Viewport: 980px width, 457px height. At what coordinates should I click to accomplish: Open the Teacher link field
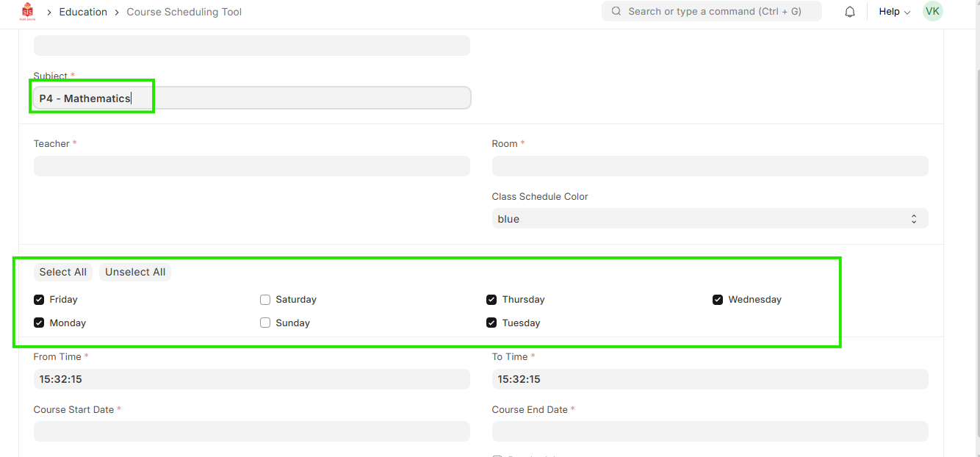tap(251, 166)
